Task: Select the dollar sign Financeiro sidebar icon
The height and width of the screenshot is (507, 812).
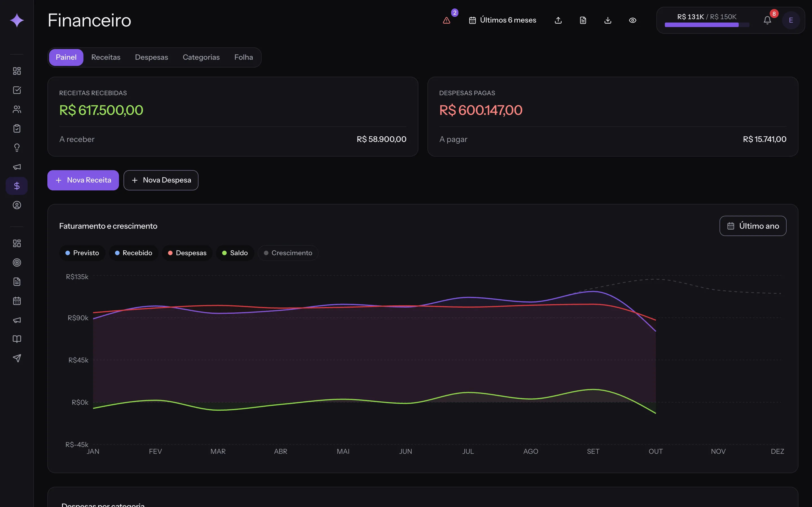Action: point(17,186)
